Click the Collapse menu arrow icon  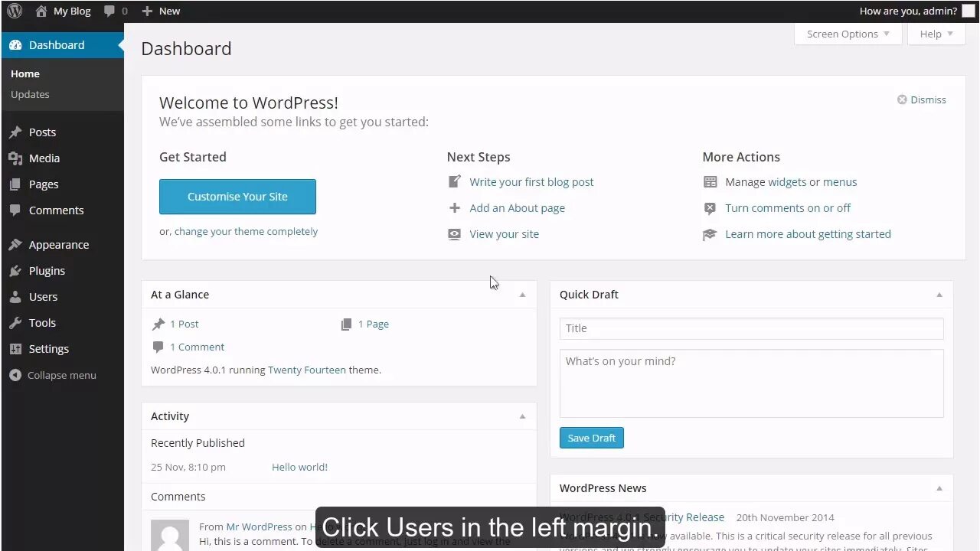pyautogui.click(x=15, y=375)
